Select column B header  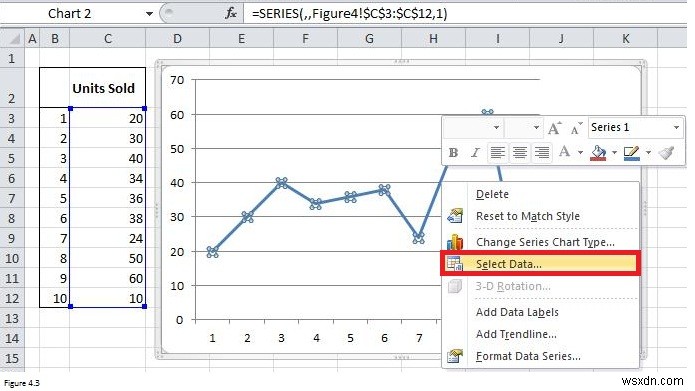coord(55,39)
